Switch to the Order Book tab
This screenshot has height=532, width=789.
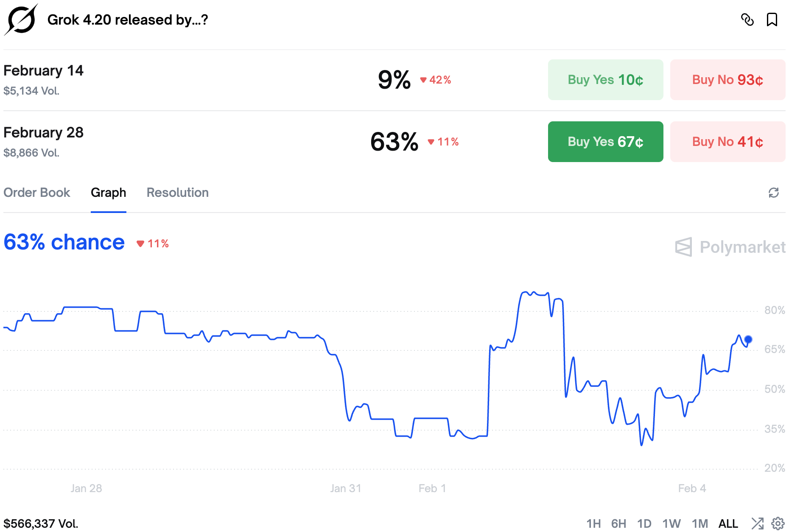pyautogui.click(x=36, y=193)
